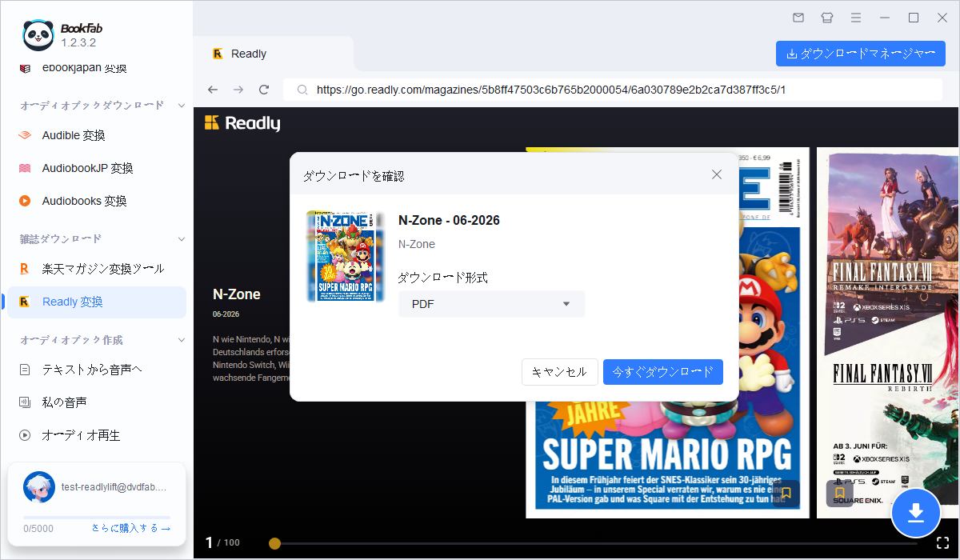Click the N-Zone magazine heading in the page
The image size is (960, 560).
pos(237,294)
